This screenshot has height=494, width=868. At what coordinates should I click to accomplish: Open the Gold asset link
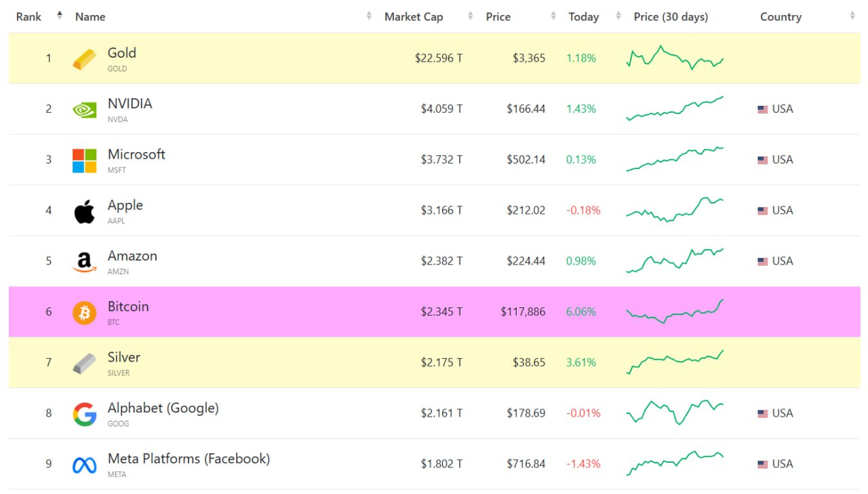click(x=122, y=53)
